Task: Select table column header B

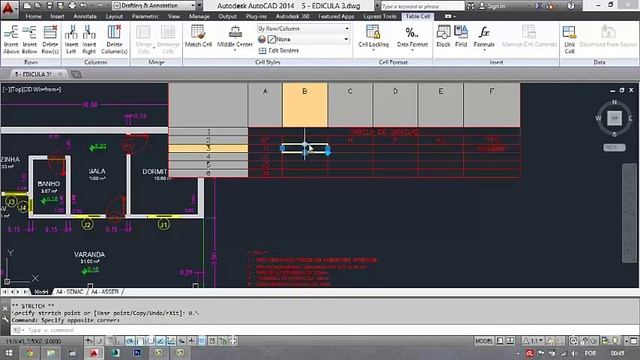Action: pyautogui.click(x=305, y=104)
